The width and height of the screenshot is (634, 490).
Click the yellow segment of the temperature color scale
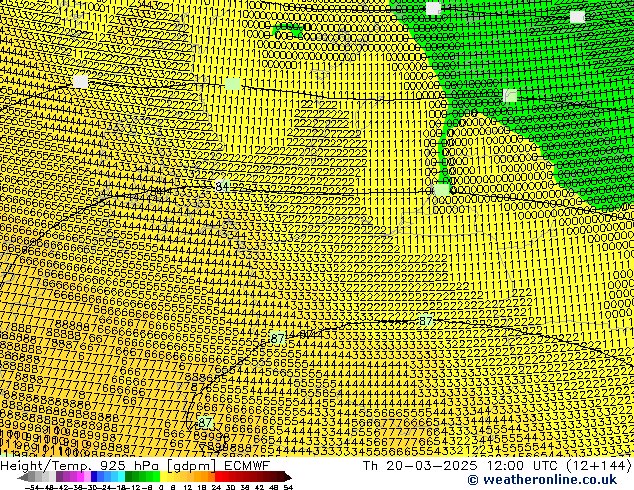[163, 477]
